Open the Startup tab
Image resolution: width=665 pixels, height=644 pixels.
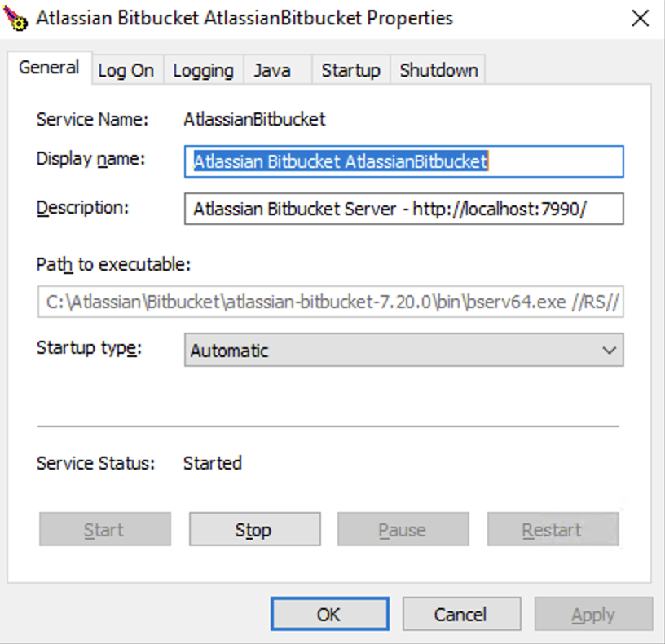[350, 70]
